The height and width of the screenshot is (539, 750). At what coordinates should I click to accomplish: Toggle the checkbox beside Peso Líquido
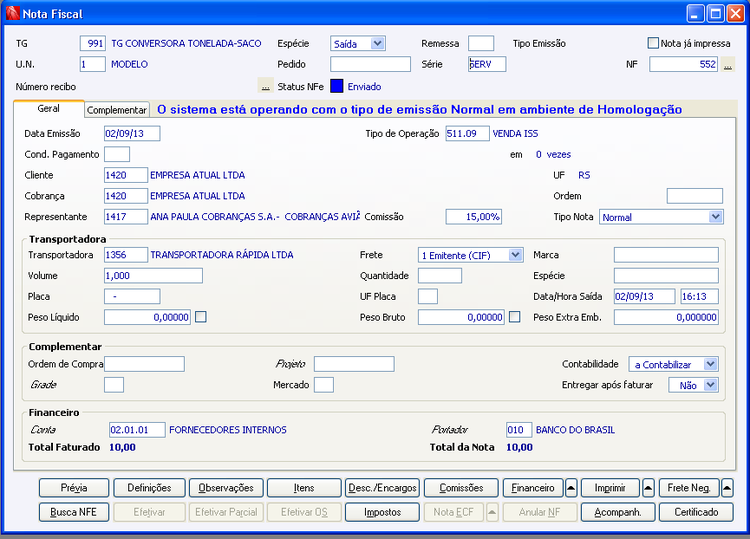[x=200, y=317]
